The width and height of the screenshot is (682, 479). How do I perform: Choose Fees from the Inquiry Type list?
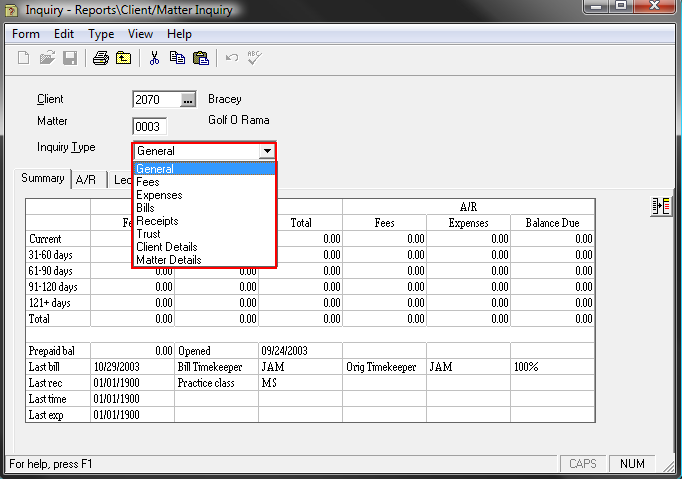click(148, 182)
